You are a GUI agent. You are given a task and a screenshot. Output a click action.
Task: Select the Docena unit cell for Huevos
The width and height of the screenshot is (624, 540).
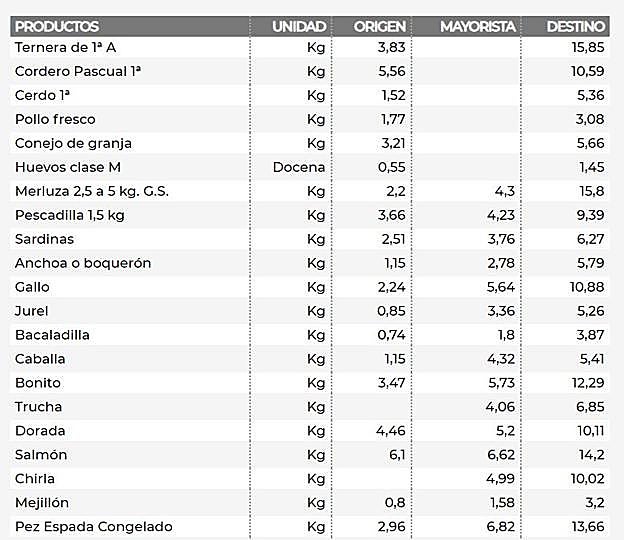[299, 167]
